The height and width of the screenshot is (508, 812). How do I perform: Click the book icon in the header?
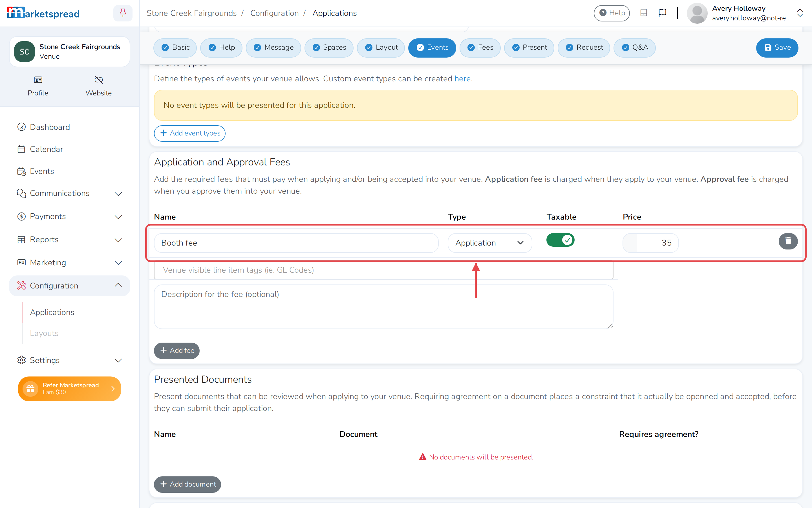[644, 13]
